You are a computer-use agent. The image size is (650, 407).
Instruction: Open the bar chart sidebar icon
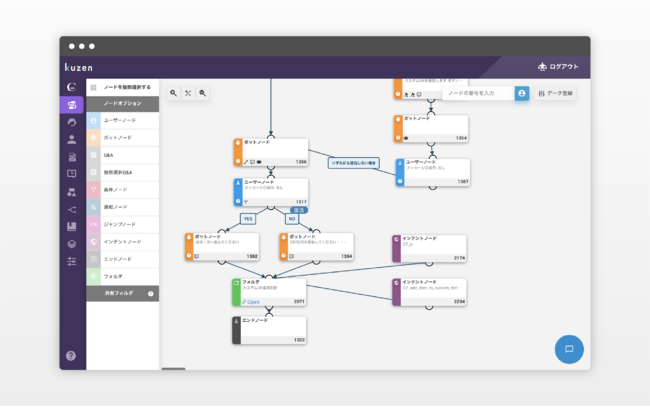[x=72, y=226]
